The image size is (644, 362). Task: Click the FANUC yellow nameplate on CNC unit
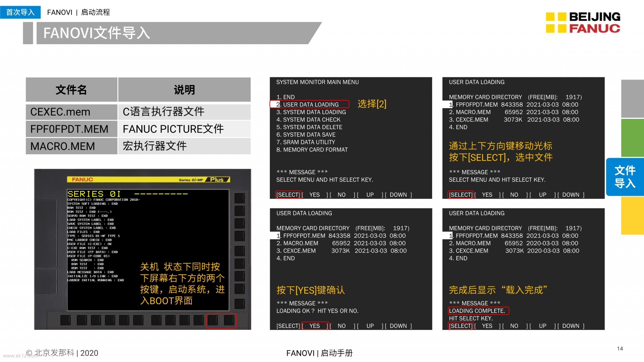[x=83, y=179]
